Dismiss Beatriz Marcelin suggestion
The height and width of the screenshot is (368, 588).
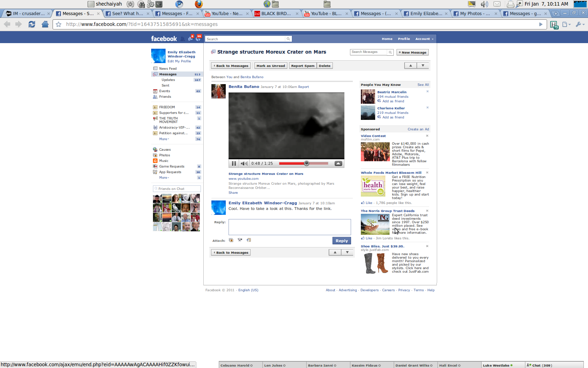(x=427, y=91)
